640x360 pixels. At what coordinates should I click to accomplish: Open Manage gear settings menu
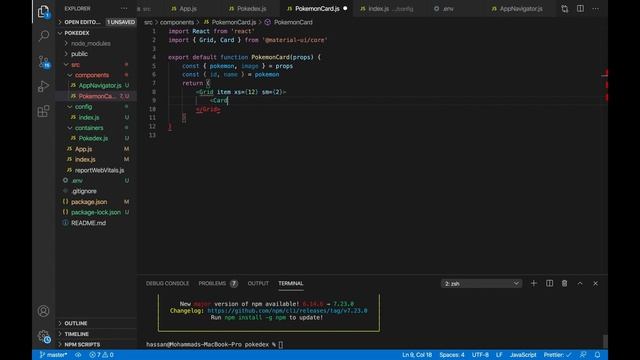tap(44, 336)
